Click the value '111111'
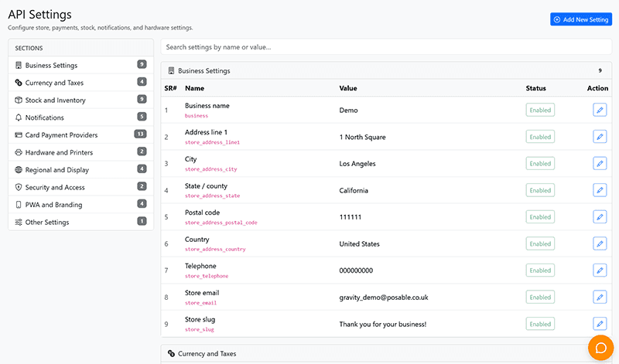Image resolution: width=619 pixels, height=364 pixels. (351, 217)
